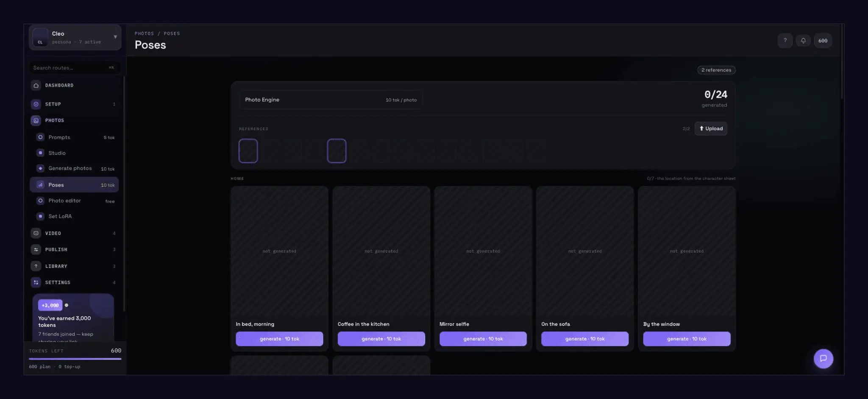The image size is (868, 399).
Task: Generate the Mirror selfie pose
Action: pos(483,339)
